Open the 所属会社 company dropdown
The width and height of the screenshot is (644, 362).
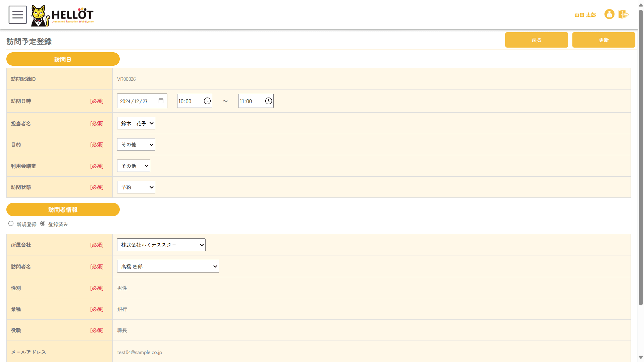[x=161, y=245]
